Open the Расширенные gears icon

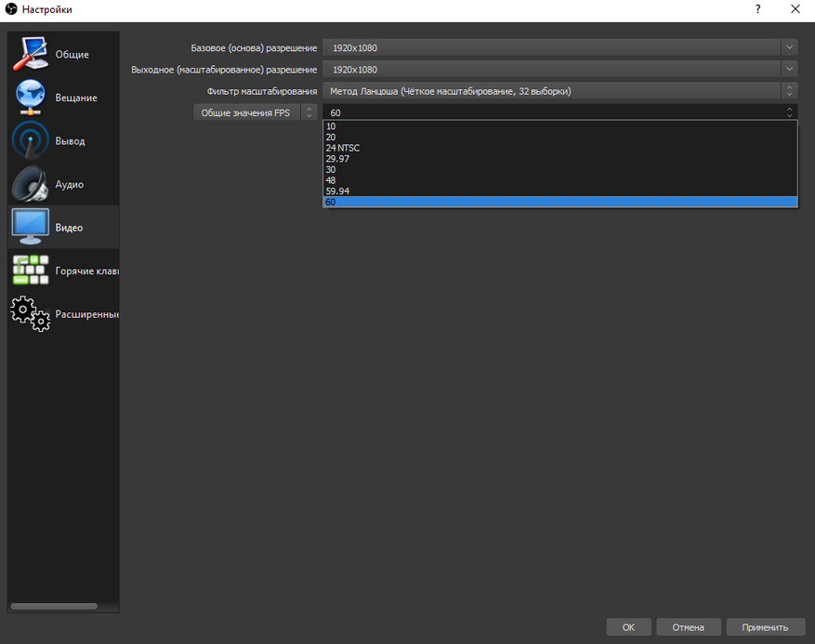tap(31, 314)
